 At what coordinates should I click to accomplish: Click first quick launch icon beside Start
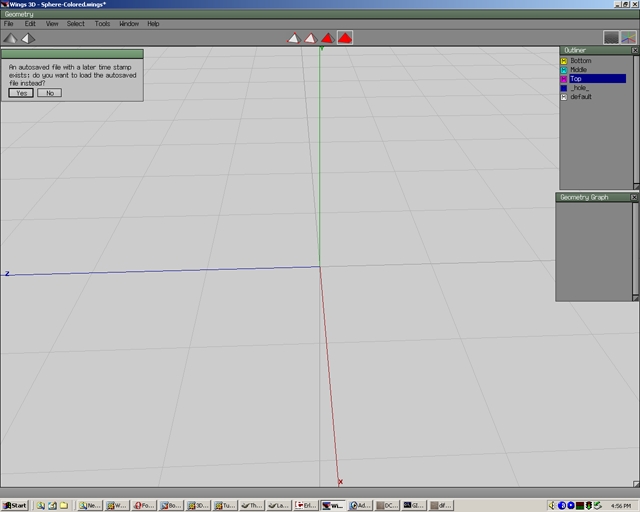pos(40,505)
